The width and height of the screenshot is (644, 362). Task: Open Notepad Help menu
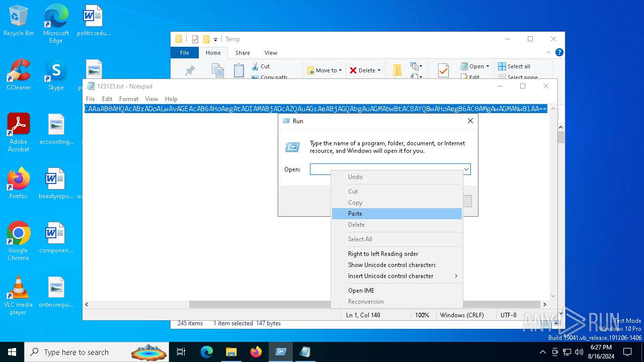[x=171, y=99]
